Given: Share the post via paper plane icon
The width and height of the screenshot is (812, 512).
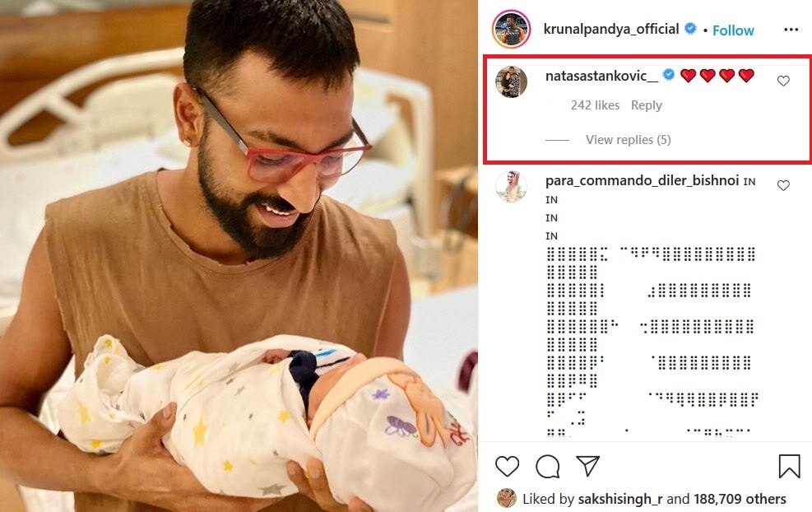Looking at the screenshot, I should click(x=587, y=466).
